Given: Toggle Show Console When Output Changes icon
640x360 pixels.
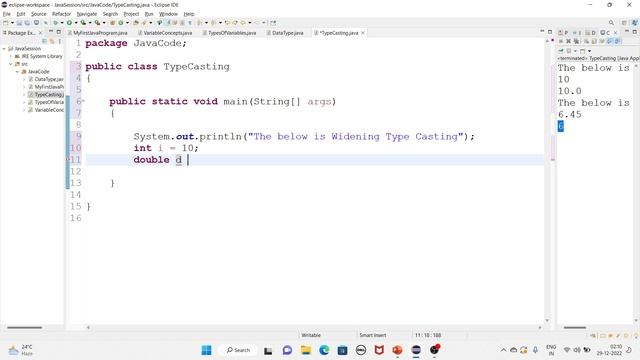Looking at the screenshot, I should pos(610,41).
